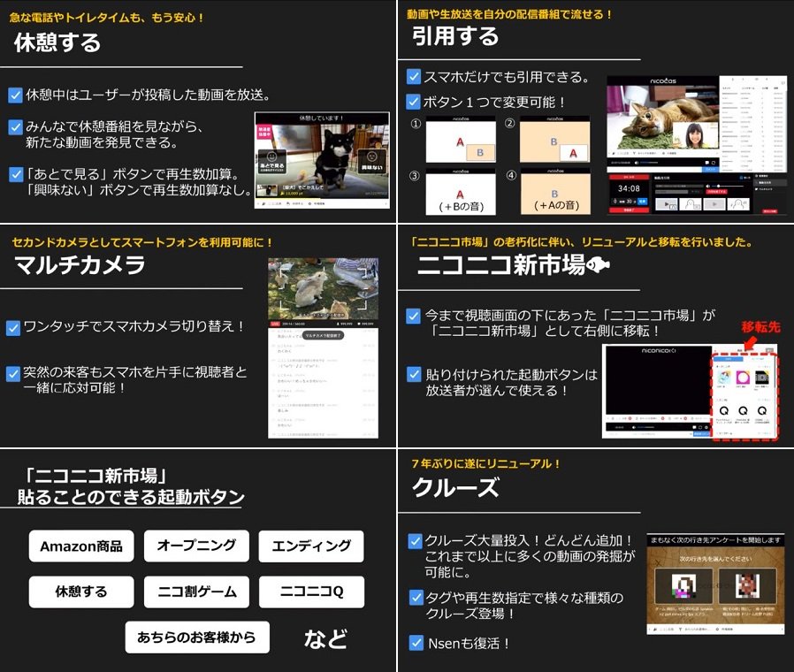Screen dimensions: 794x672
Task: Click the あちらのお客様から button
Action: (x=197, y=637)
